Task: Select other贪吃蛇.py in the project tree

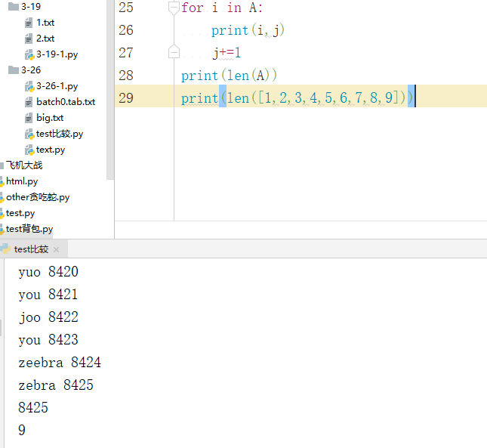Action: 38,197
